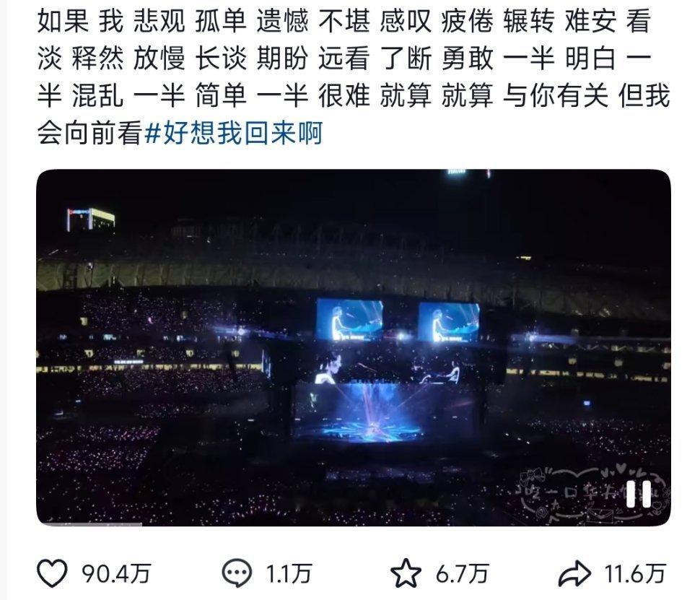Click the right big screen in the video

[x=449, y=323]
